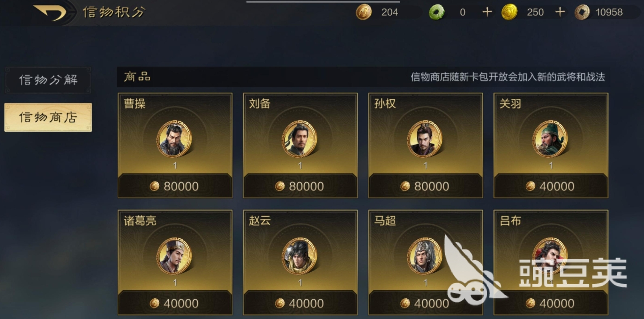
Task: Click the 商品 section header
Action: coord(137,77)
